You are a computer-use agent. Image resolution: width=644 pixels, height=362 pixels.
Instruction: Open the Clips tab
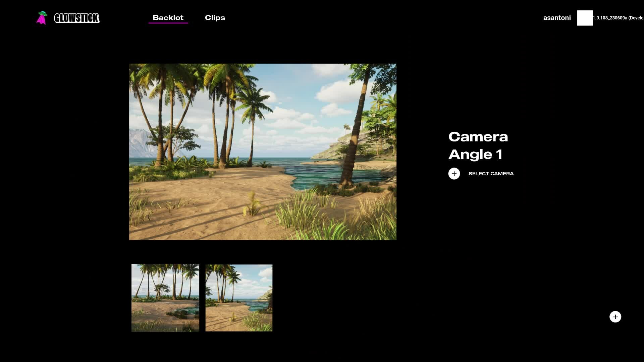tap(215, 18)
